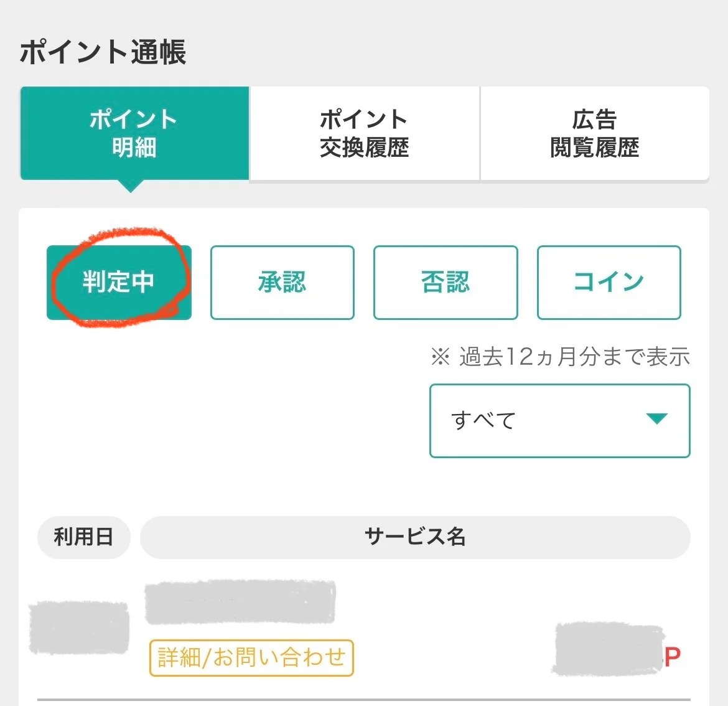Click the 利用日 column header
Screen dimensions: 728x706
(x=84, y=537)
